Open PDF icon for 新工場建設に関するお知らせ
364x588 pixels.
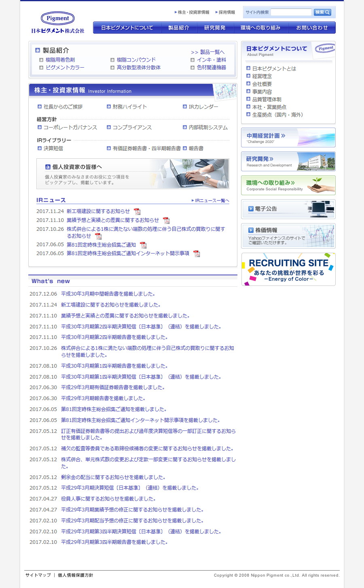[137, 211]
